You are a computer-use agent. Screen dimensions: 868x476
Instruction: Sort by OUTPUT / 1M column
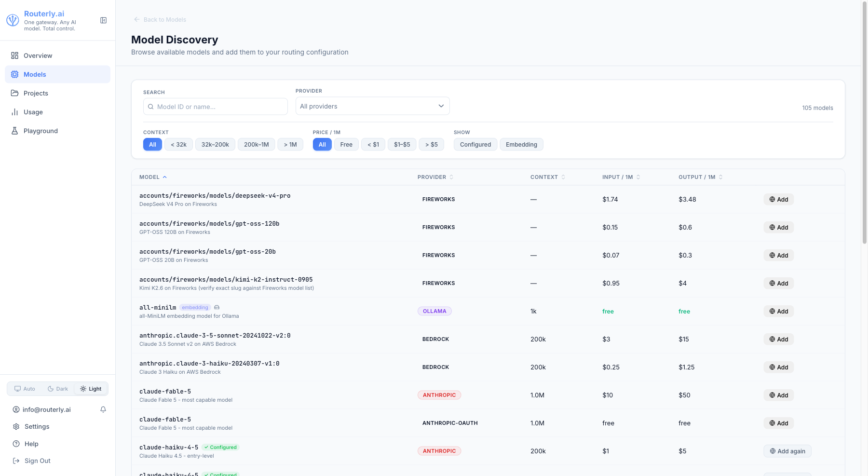pyautogui.click(x=701, y=177)
